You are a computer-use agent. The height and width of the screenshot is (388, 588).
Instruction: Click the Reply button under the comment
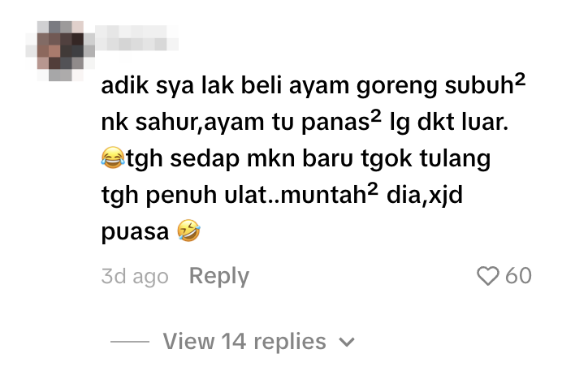pos(219,276)
